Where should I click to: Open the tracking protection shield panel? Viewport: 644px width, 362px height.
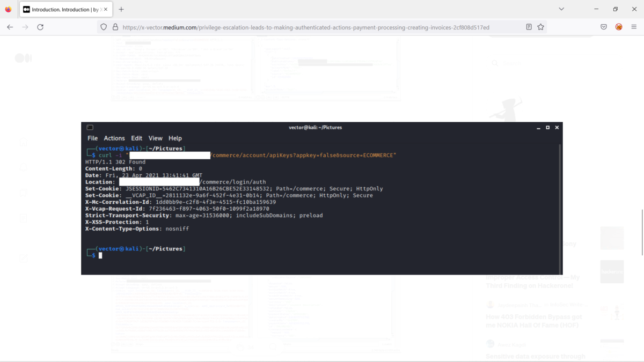[x=104, y=27]
